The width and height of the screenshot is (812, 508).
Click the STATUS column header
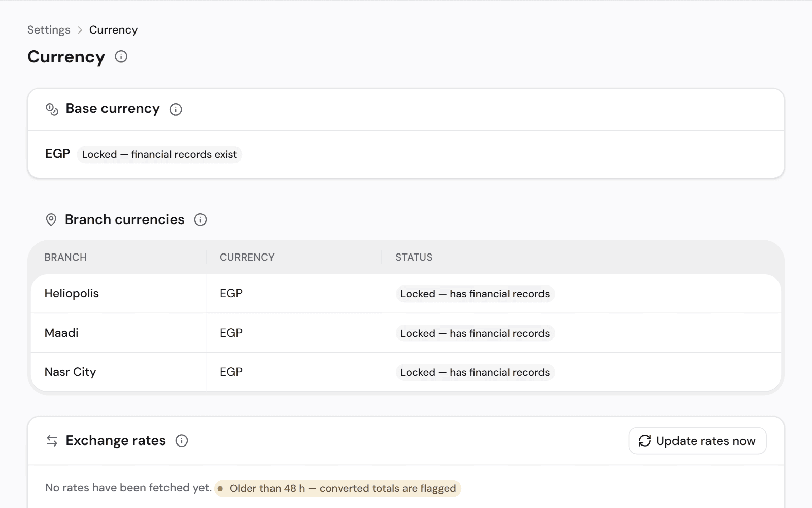(x=414, y=257)
